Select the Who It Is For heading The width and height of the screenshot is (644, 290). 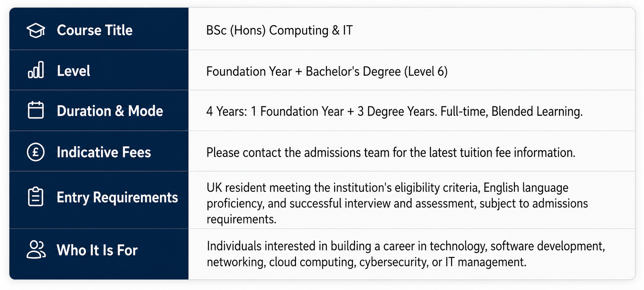click(97, 250)
